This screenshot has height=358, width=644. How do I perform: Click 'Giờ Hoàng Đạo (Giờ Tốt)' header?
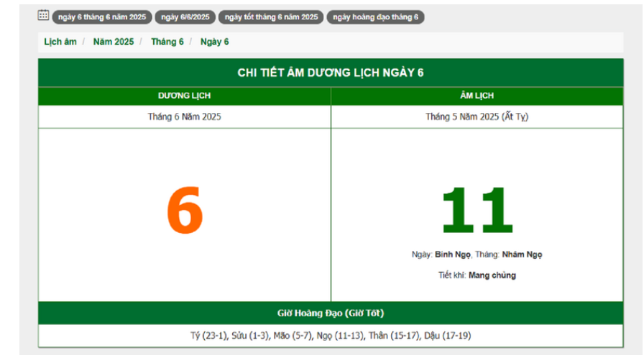[331, 313]
